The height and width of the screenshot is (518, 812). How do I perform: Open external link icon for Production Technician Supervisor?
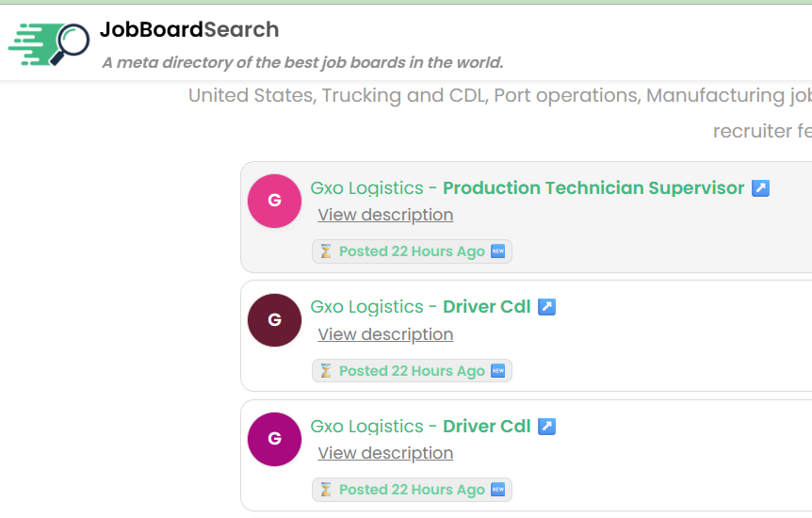tap(760, 188)
